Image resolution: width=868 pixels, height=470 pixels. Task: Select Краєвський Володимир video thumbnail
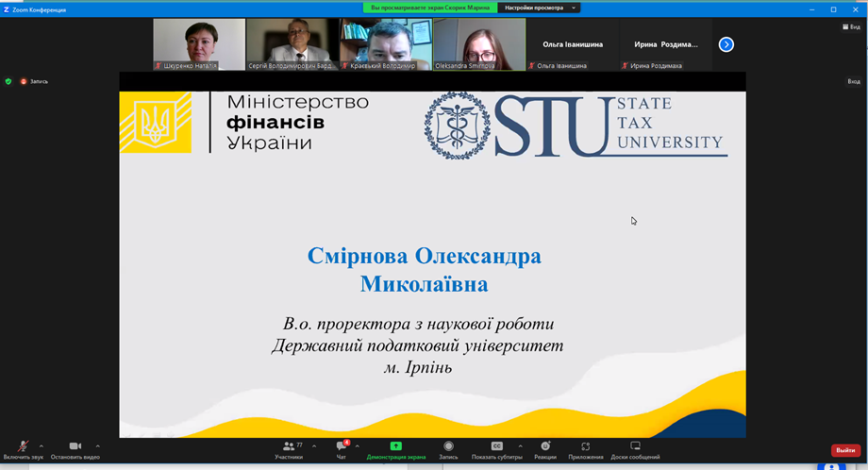[x=387, y=44]
